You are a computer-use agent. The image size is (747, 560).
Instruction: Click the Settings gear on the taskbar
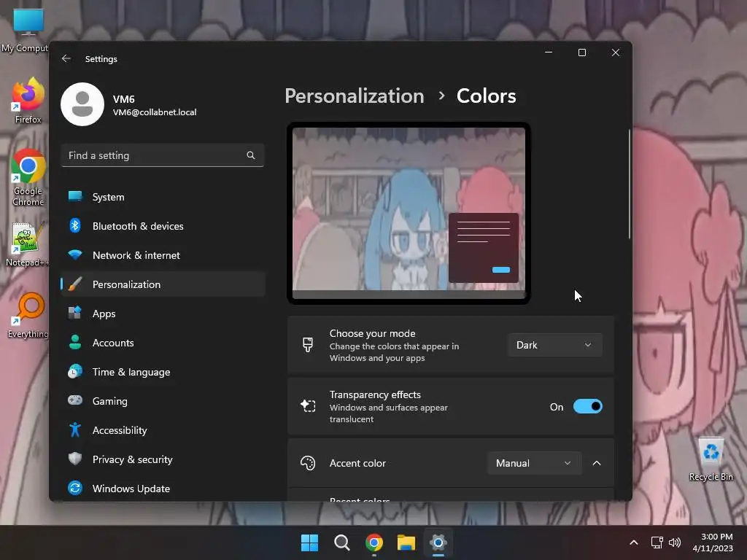point(438,542)
